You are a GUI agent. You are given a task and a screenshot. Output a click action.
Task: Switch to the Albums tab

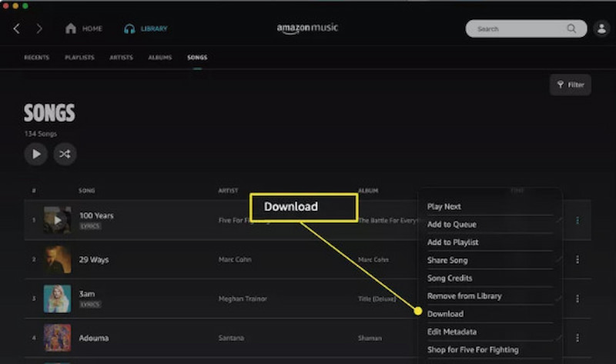point(160,57)
